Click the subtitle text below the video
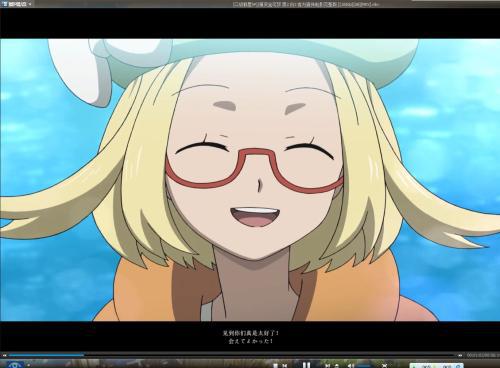 250,337
